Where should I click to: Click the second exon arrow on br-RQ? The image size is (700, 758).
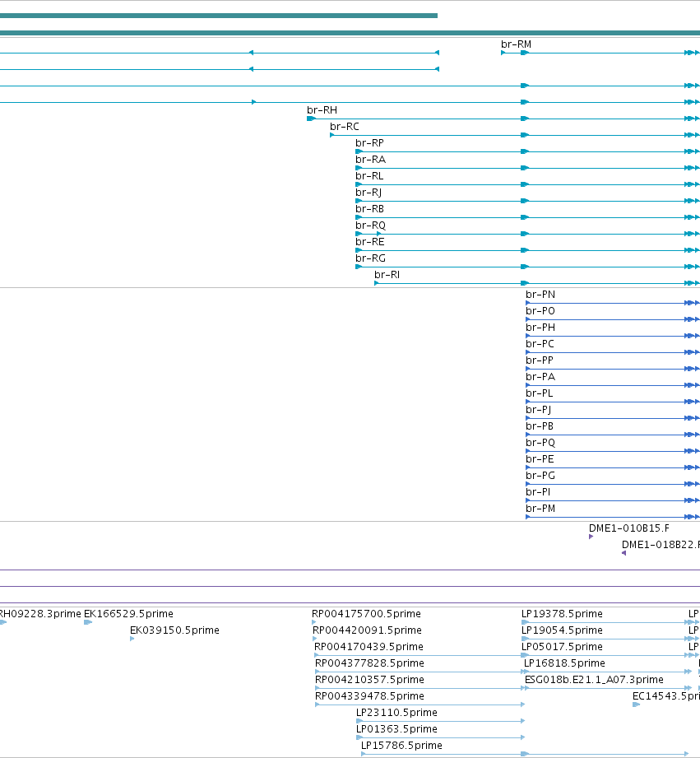tap(378, 234)
